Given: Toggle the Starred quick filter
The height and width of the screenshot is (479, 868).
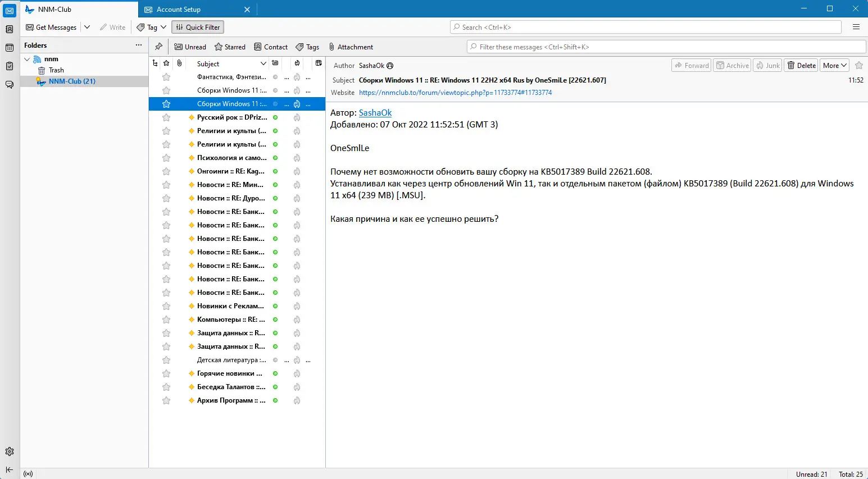Looking at the screenshot, I should coord(230,47).
